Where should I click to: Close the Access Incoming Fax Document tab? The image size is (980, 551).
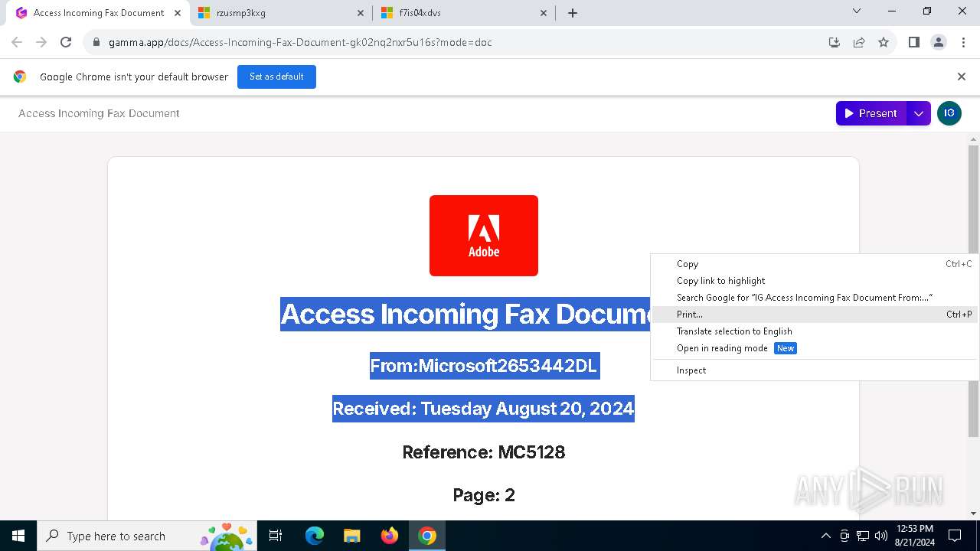tap(178, 13)
